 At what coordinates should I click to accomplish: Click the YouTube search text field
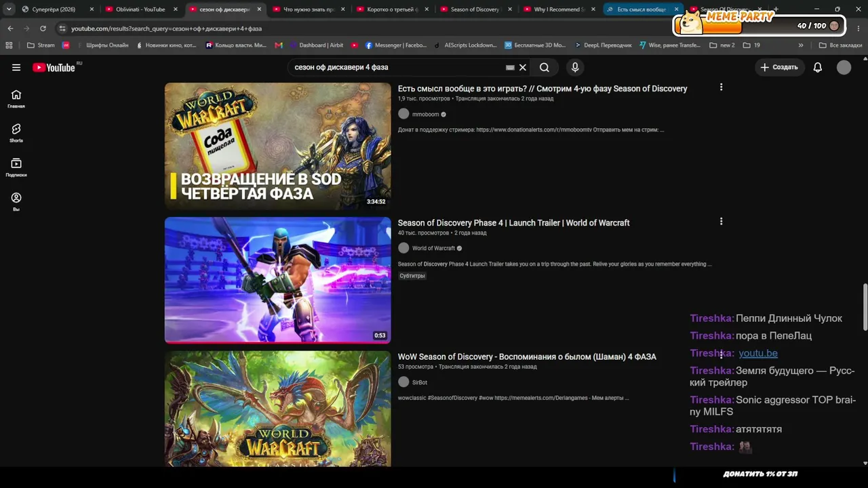point(397,67)
